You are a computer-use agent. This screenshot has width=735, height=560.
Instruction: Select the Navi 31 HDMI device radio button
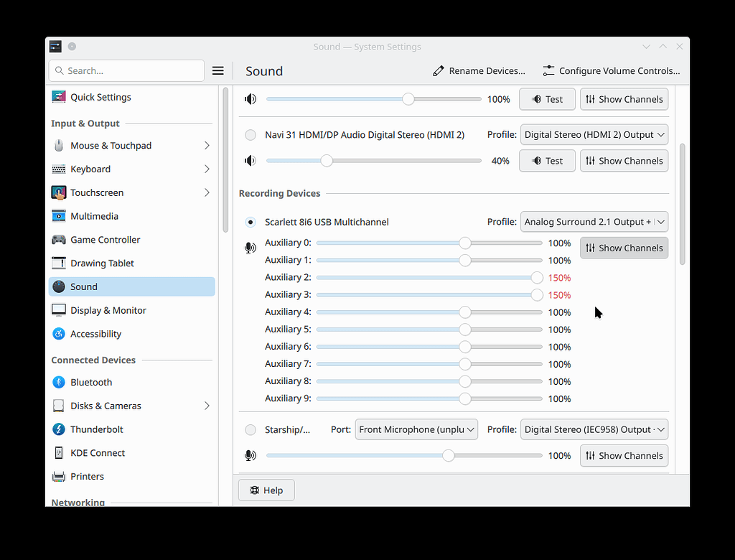(x=251, y=134)
